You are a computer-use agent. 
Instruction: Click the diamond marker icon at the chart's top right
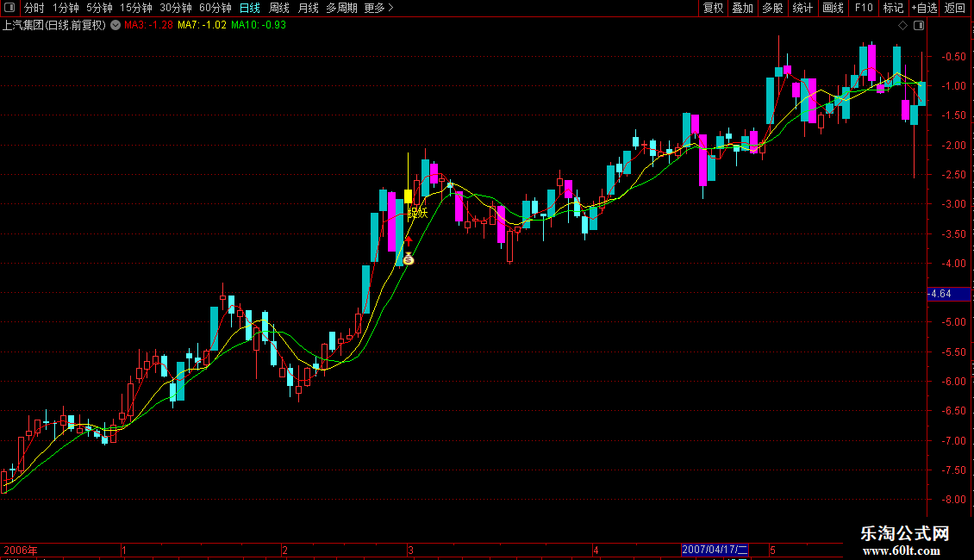point(903,26)
